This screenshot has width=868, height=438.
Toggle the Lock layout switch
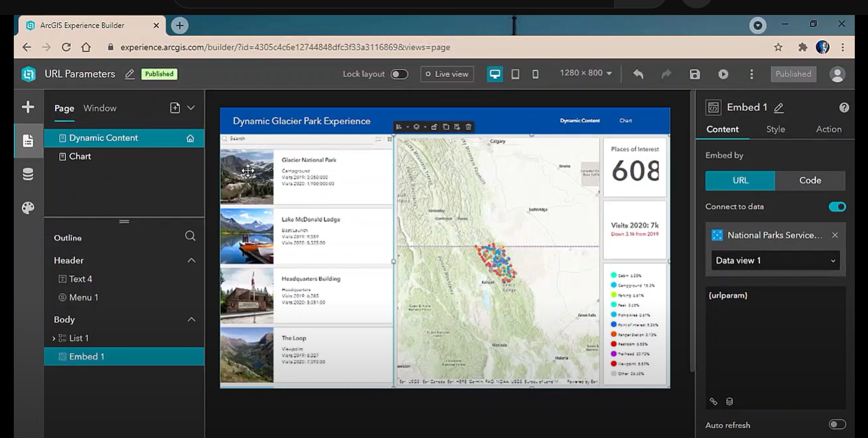[399, 74]
